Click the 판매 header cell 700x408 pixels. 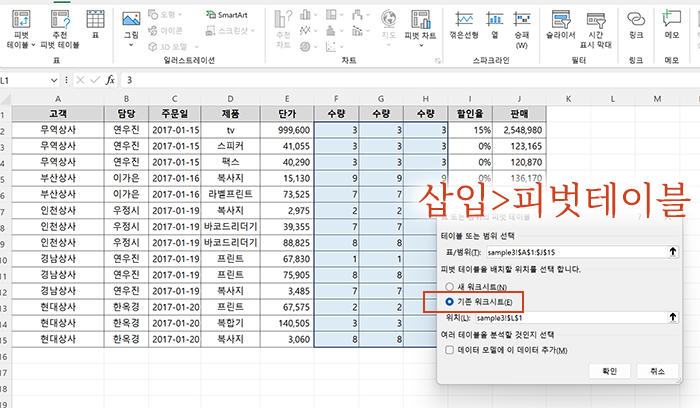tap(519, 114)
